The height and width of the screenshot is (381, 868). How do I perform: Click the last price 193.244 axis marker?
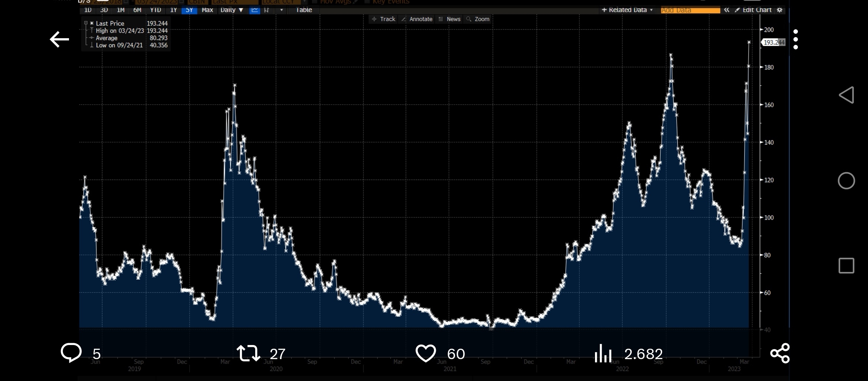pyautogui.click(x=774, y=42)
